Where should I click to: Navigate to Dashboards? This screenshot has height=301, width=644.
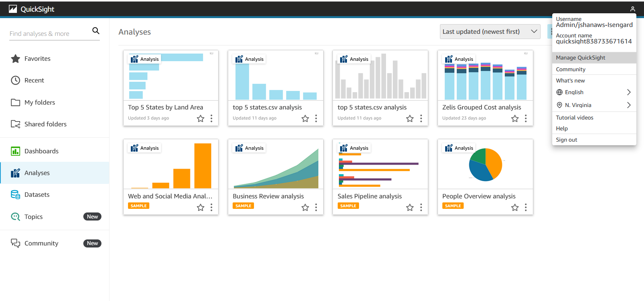55,151
